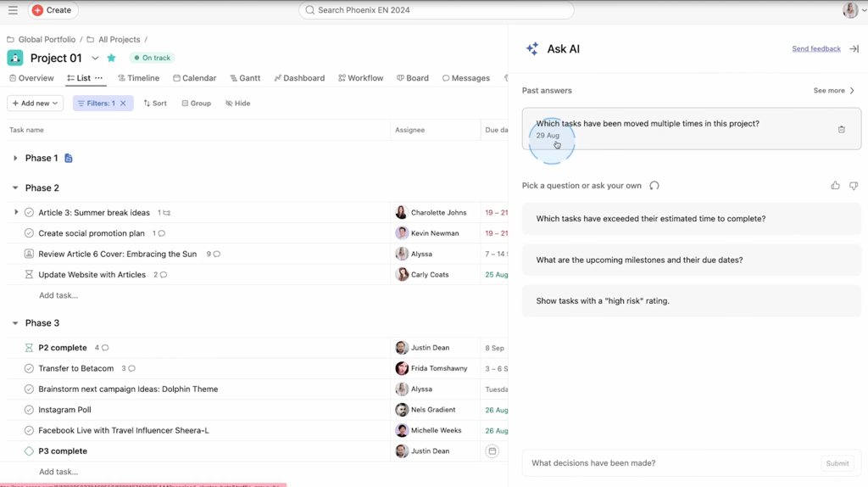Screen dimensions: 868x487
Task: Switch to the Messages tab
Action: [x=466, y=78]
